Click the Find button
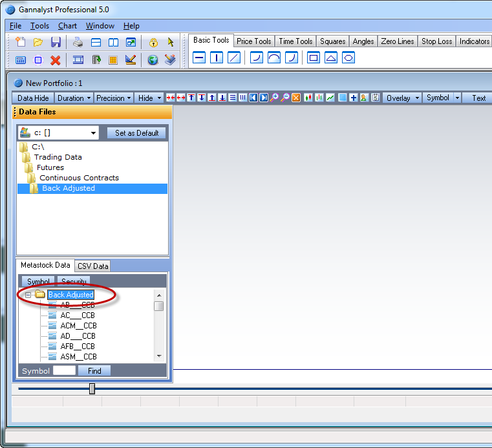This screenshot has width=492, height=448. 94,371
